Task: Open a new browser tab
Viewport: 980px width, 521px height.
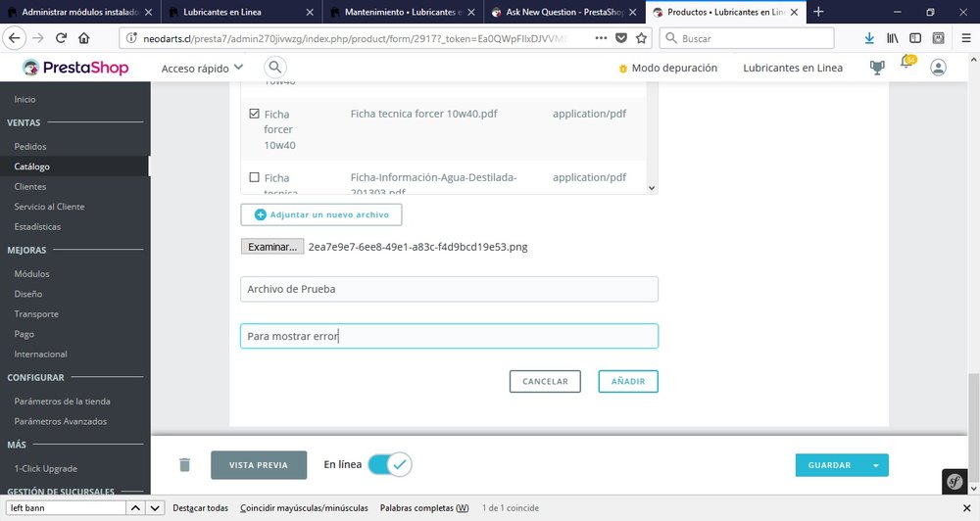Action: 818,12
